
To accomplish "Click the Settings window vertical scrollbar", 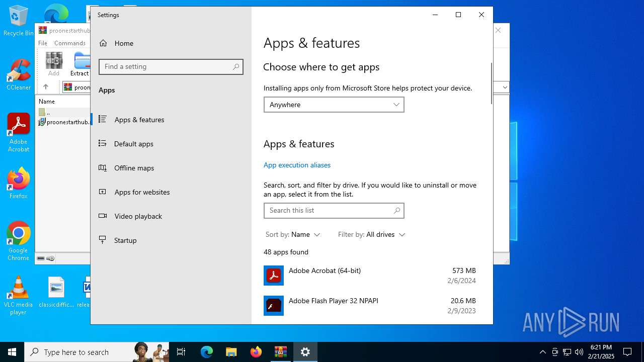I will click(x=491, y=83).
